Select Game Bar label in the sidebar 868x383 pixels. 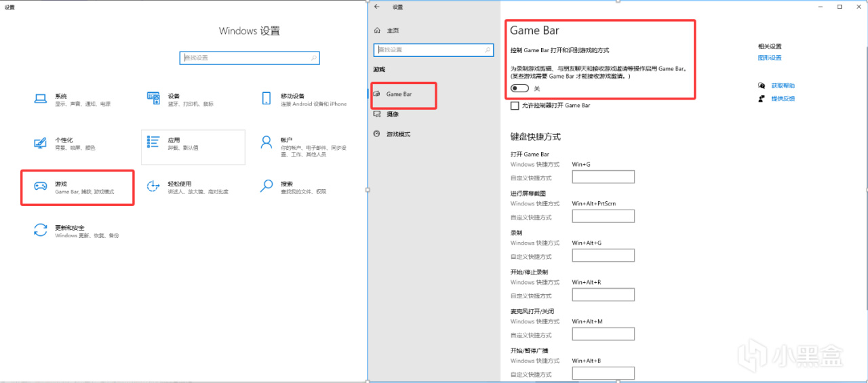(399, 94)
